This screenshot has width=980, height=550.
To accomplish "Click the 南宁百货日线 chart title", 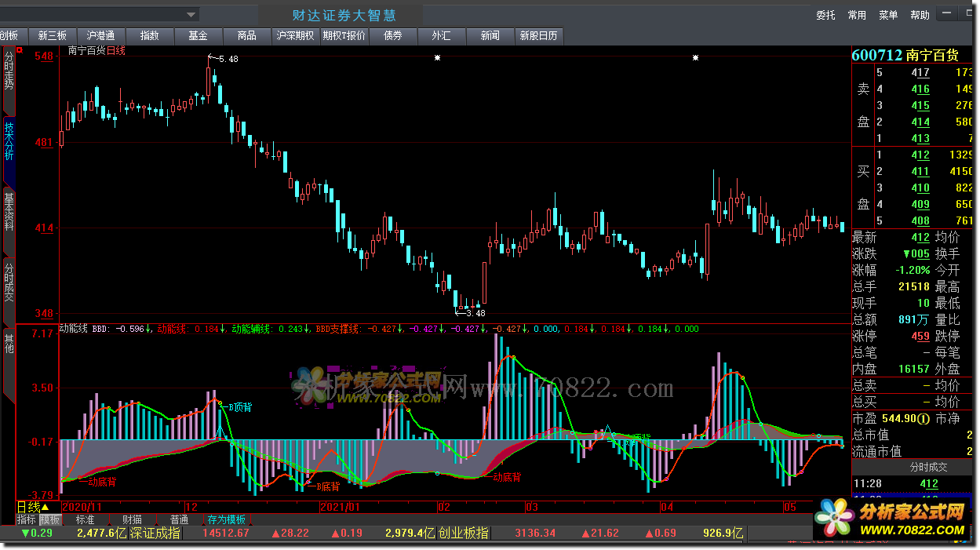I will pos(97,50).
